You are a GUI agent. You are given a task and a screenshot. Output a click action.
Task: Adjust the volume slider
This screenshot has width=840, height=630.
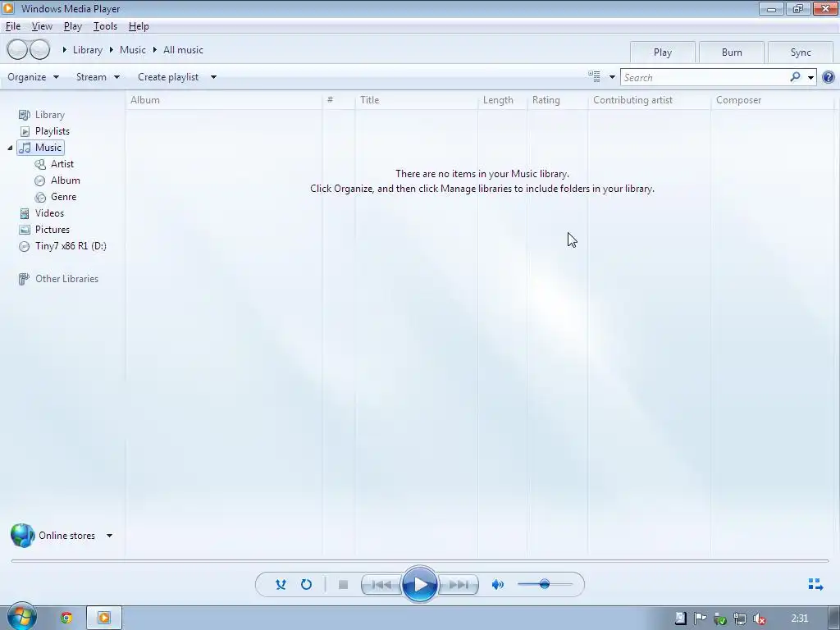coord(545,584)
